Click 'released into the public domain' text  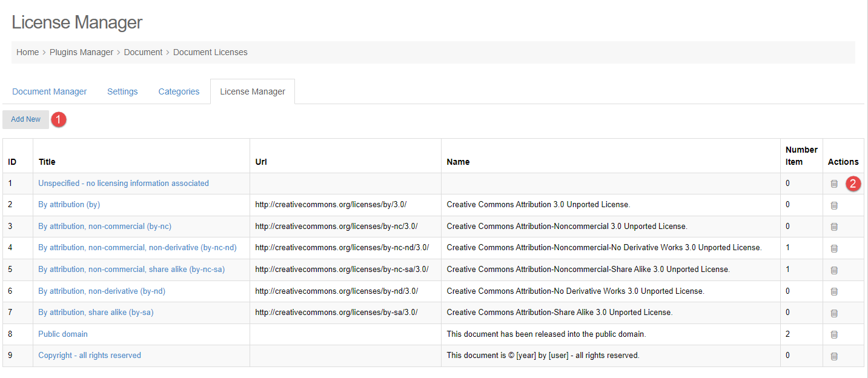(546, 334)
